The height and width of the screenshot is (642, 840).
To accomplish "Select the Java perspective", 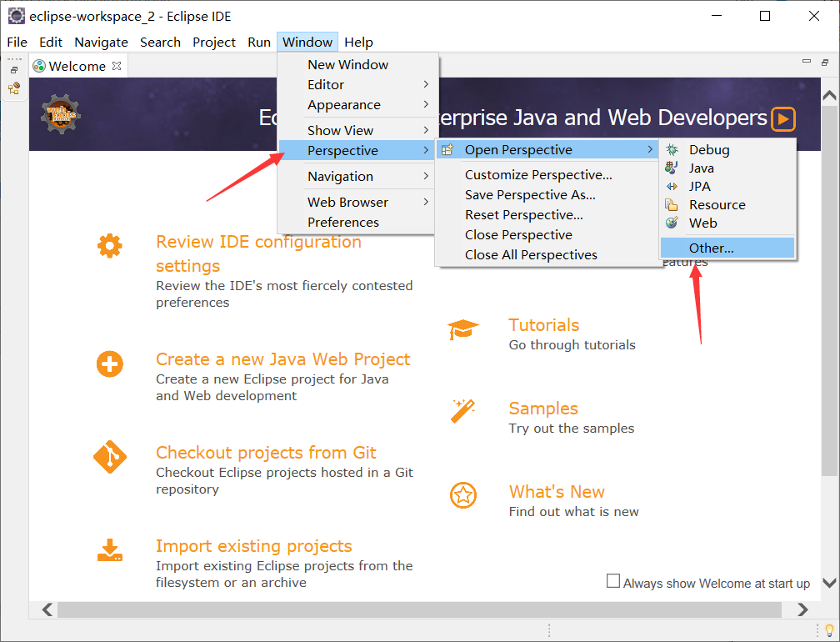I will coord(727,168).
